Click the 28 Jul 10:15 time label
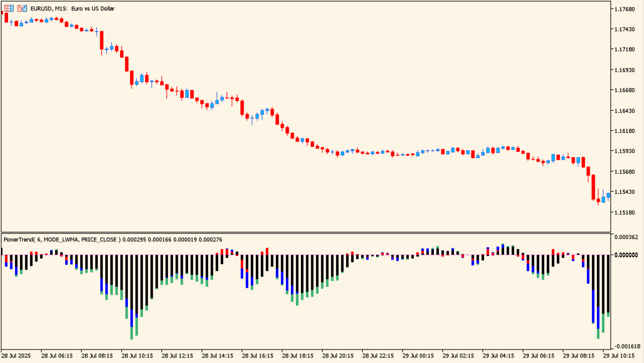This screenshot has width=644, height=363. (137, 356)
